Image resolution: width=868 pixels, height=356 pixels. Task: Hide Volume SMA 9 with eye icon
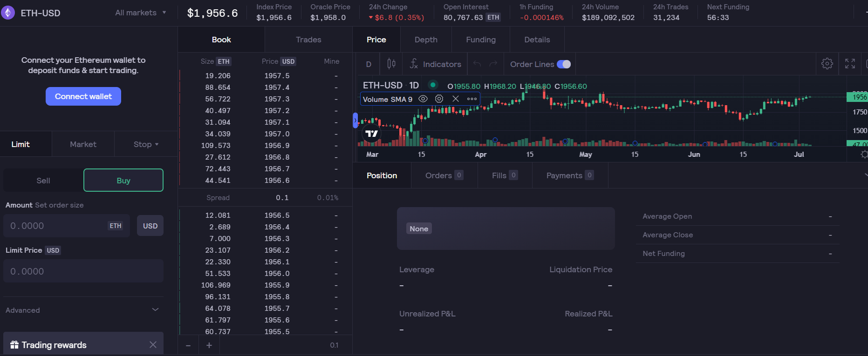coord(423,99)
